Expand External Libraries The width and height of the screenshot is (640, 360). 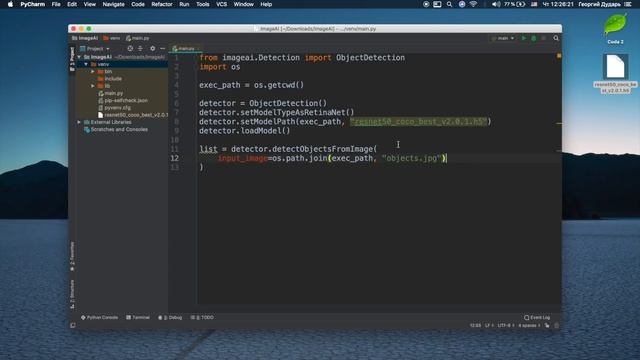coord(79,122)
